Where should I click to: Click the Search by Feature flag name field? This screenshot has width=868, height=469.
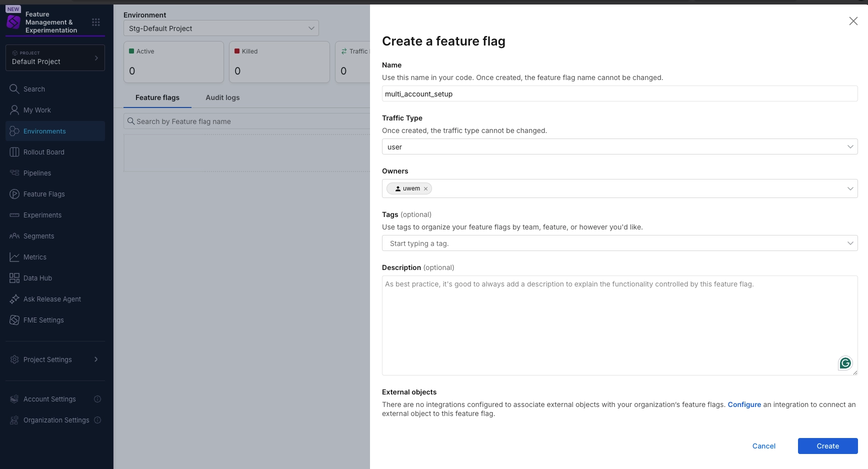[x=247, y=121]
